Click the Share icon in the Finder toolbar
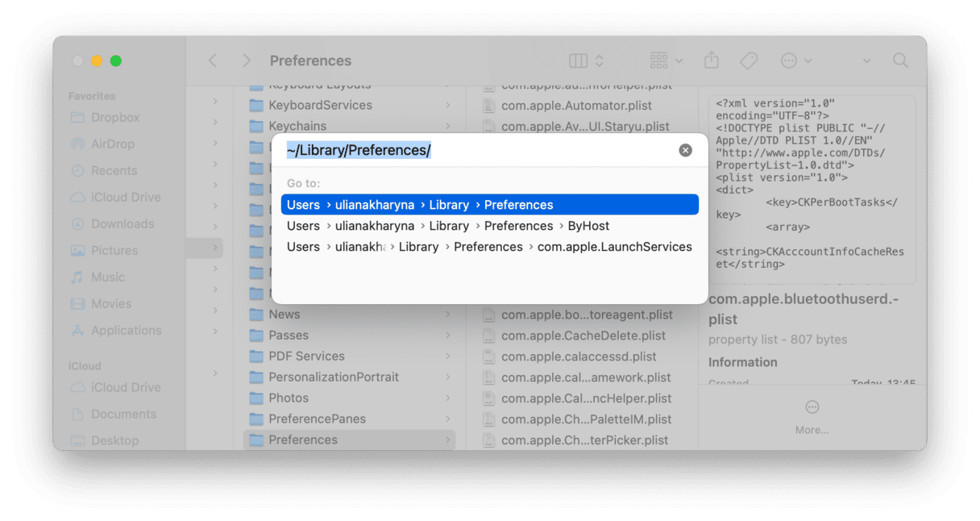The height and width of the screenshot is (521, 980). point(711,60)
